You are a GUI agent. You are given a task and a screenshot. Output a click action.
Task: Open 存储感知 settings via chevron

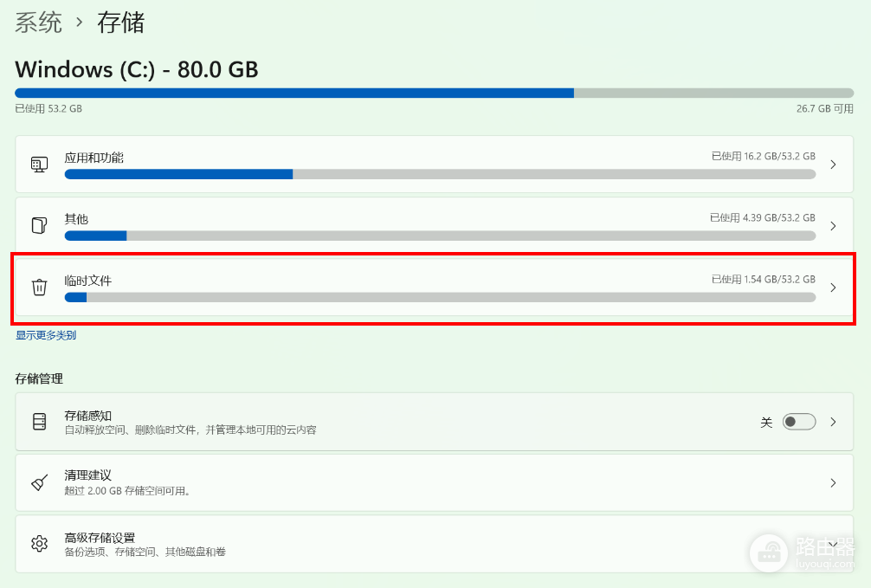(x=833, y=422)
